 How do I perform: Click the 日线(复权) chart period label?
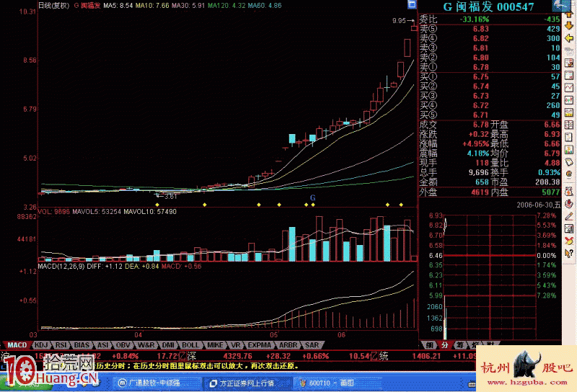point(53,6)
